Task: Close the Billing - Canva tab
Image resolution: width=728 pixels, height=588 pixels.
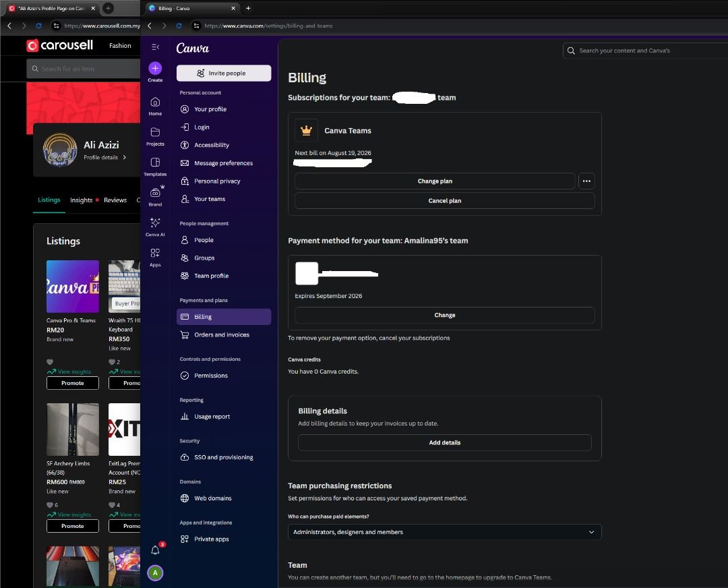Action: 233,8
